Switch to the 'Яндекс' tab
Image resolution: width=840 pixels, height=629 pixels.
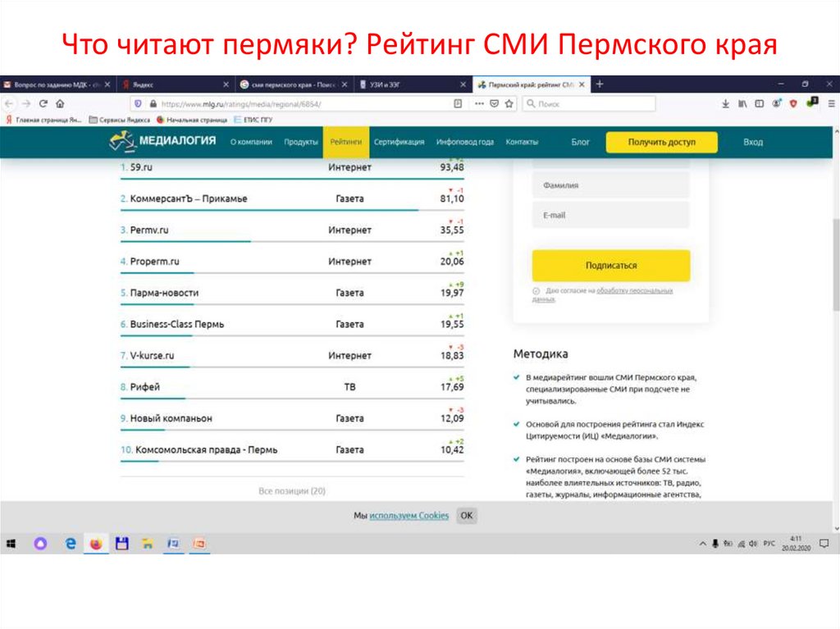click(176, 84)
